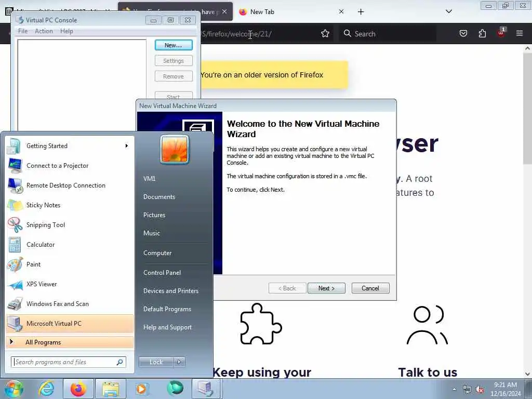Show hidden system tray icons

tap(454, 390)
